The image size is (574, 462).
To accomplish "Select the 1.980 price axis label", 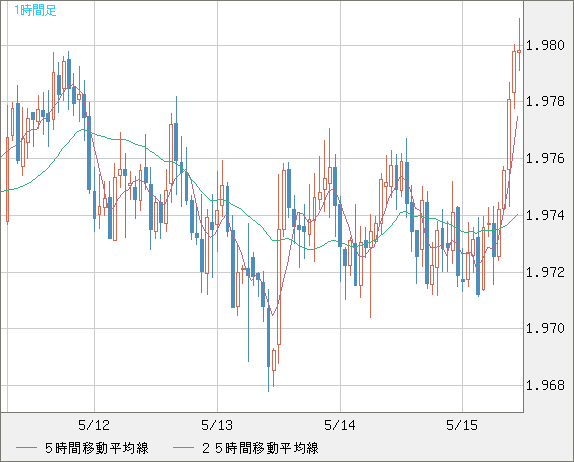I will point(545,45).
